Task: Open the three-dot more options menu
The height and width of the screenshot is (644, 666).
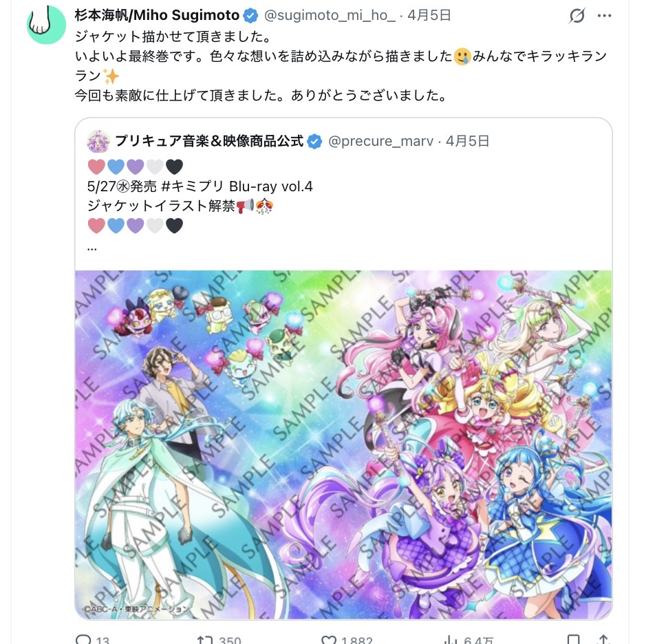Action: [604, 16]
